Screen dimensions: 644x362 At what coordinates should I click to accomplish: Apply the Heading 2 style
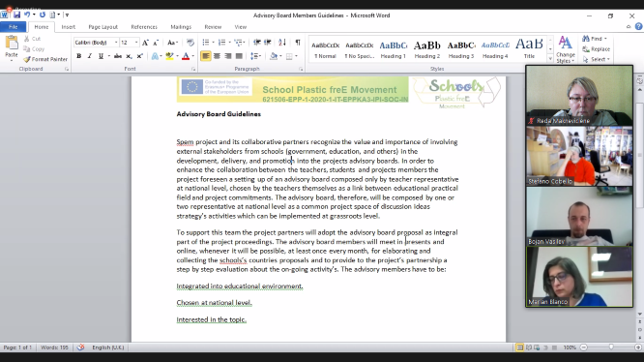pos(427,49)
